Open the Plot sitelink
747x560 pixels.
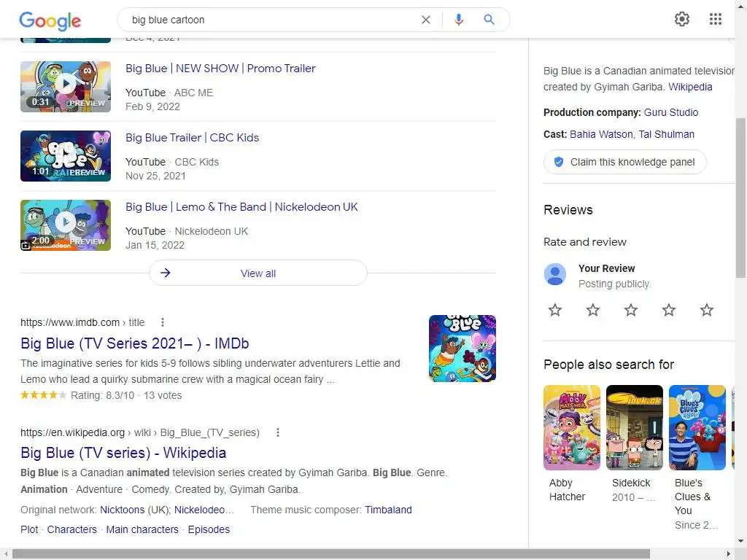coord(29,529)
